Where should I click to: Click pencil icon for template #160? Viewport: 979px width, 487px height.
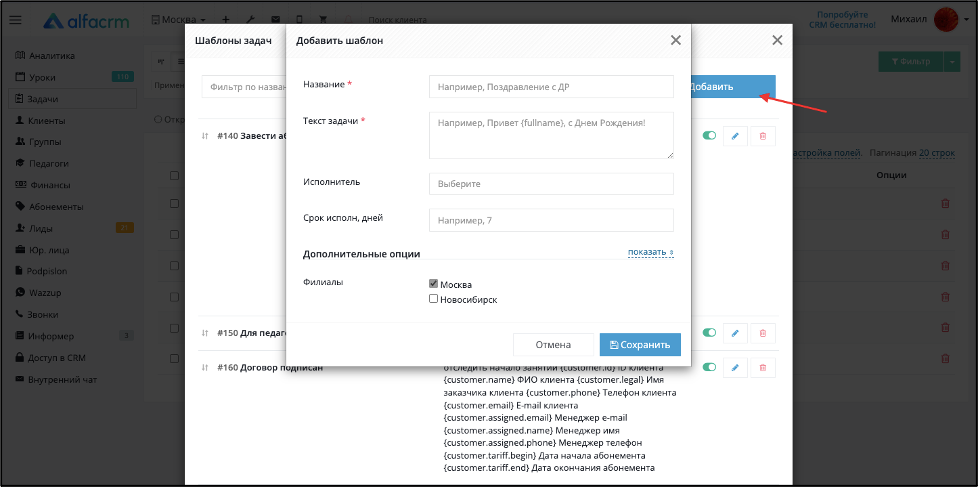[735, 368]
